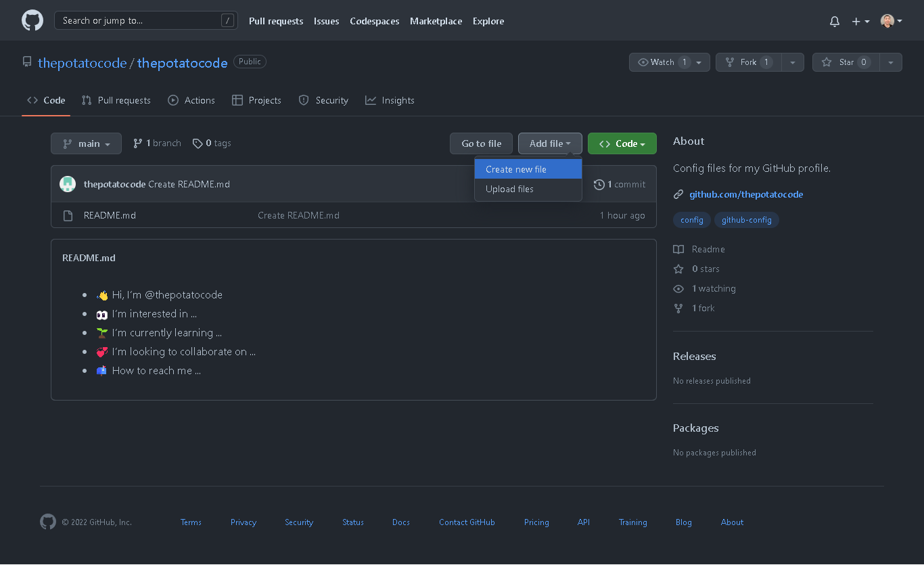Open the GitHub home logo in header
Screen dimensions: 924x565
pyautogui.click(x=32, y=21)
